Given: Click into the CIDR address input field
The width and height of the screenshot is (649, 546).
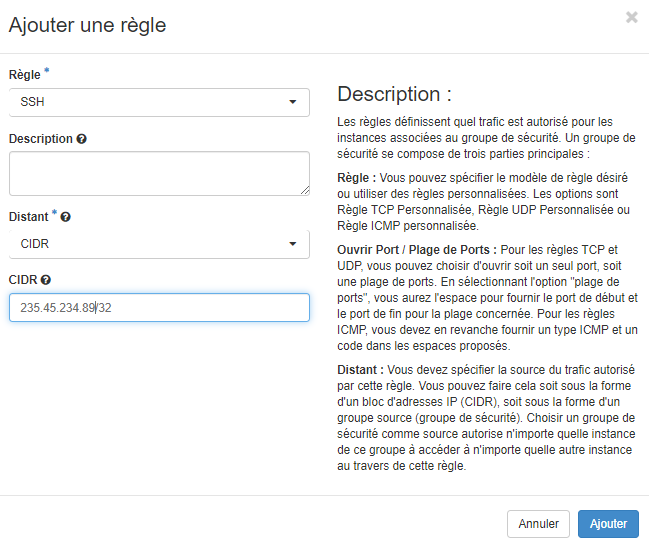Looking at the screenshot, I should (159, 308).
